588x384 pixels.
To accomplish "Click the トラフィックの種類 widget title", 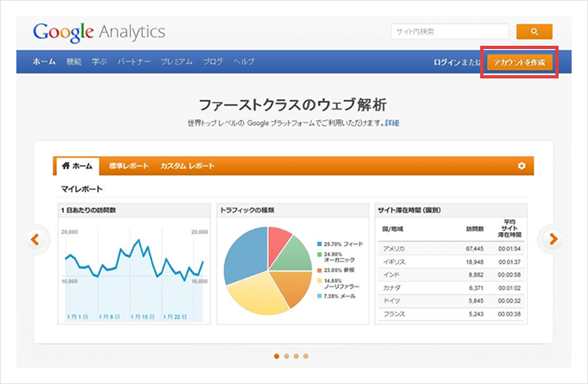I will (x=247, y=210).
